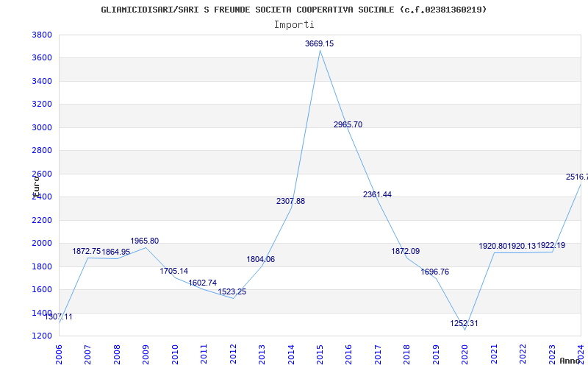The width and height of the screenshot is (588, 368).
Task: Click the x-axis year 2006
Action: pyautogui.click(x=59, y=355)
